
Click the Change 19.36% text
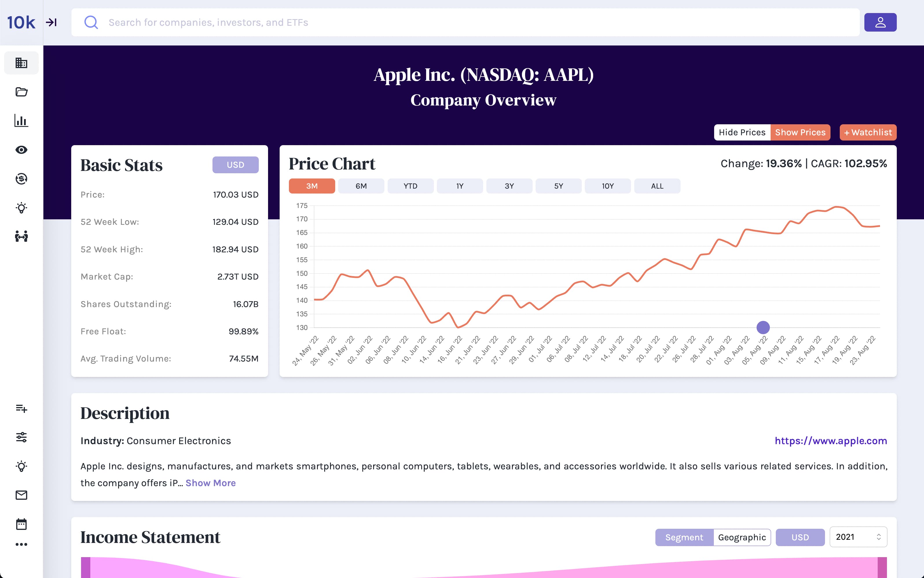click(x=761, y=164)
